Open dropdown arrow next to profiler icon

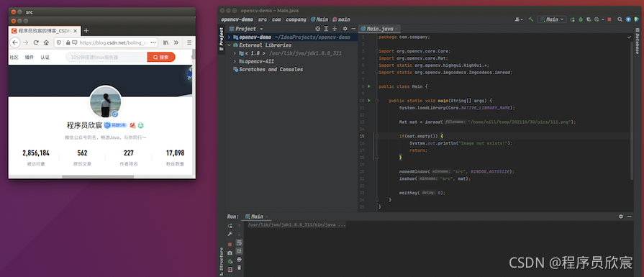click(603, 19)
